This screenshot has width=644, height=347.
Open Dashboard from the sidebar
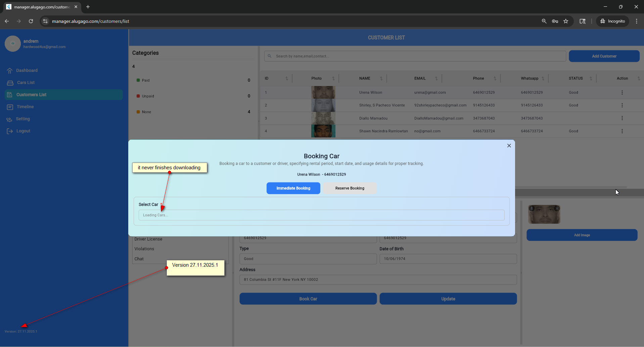[x=27, y=71]
